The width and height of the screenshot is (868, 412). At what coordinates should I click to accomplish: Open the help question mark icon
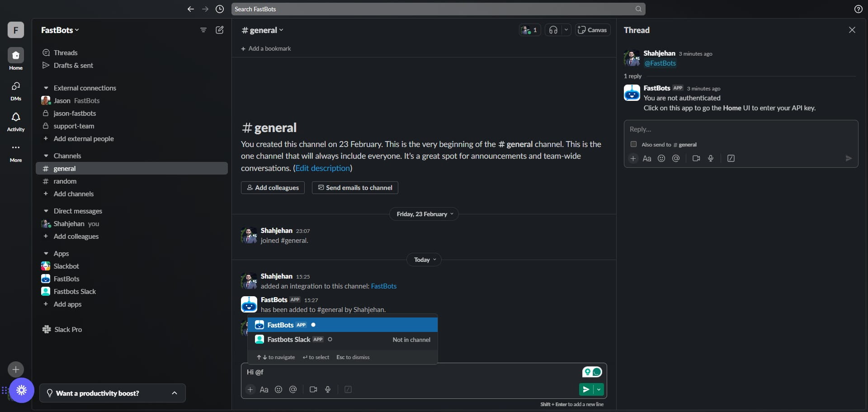858,9
